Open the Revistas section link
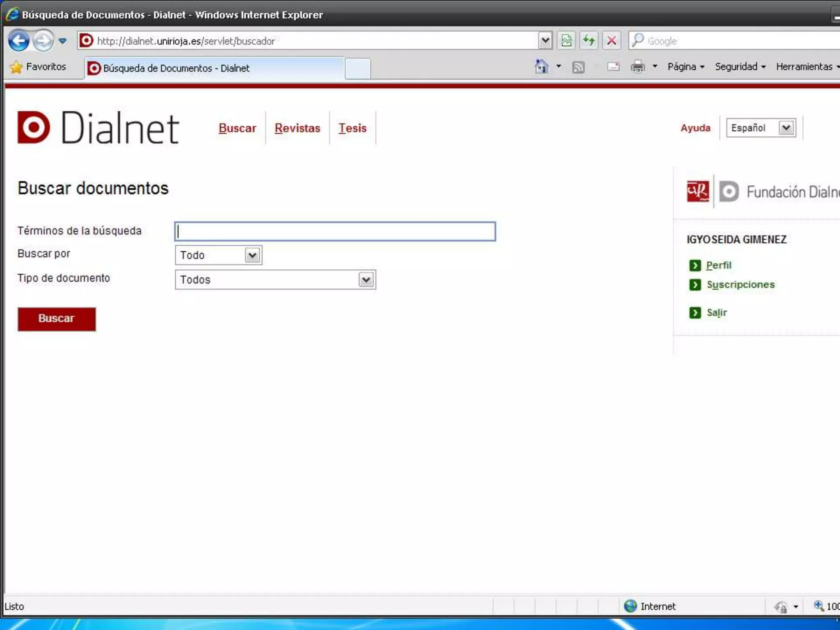 (297, 128)
